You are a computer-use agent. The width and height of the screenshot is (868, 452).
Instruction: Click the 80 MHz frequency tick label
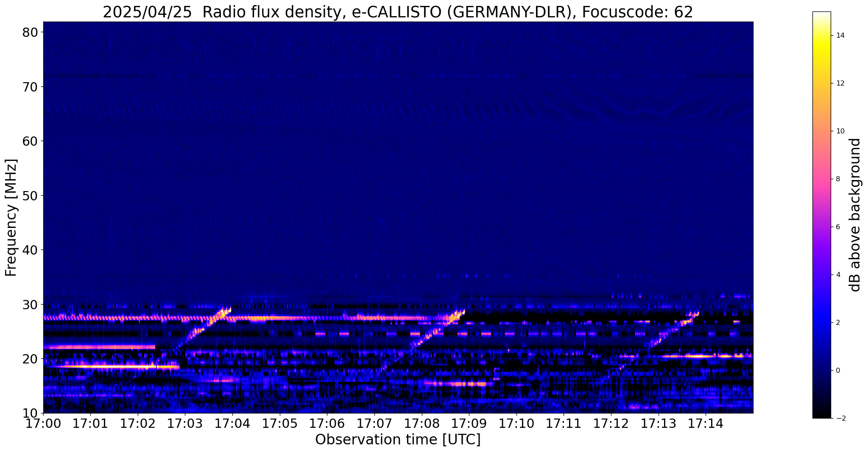click(30, 32)
